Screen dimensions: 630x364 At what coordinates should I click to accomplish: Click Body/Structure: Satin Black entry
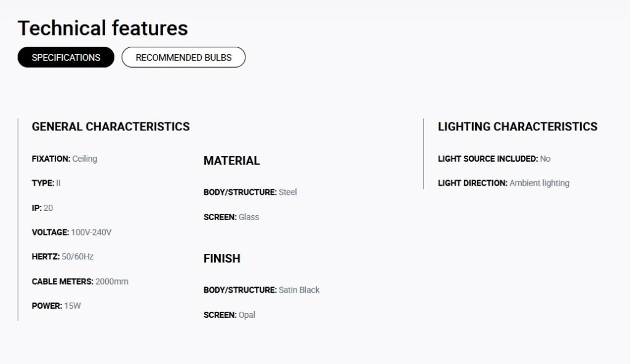click(x=261, y=290)
